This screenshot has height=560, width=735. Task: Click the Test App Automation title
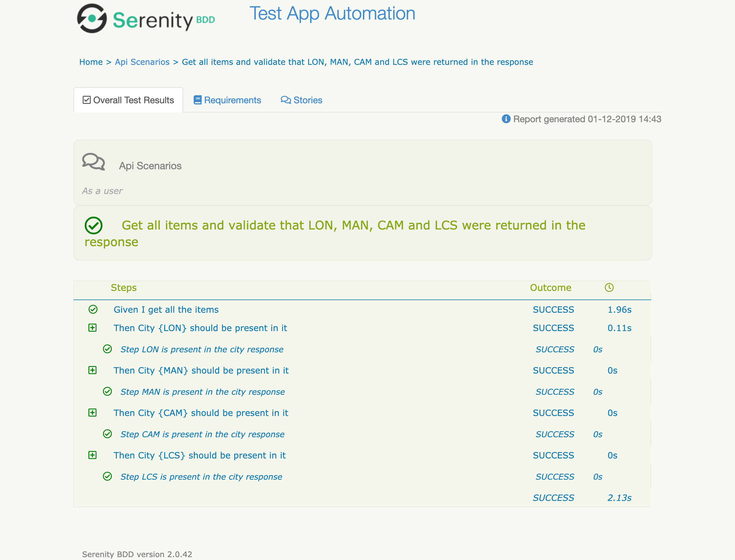(332, 13)
